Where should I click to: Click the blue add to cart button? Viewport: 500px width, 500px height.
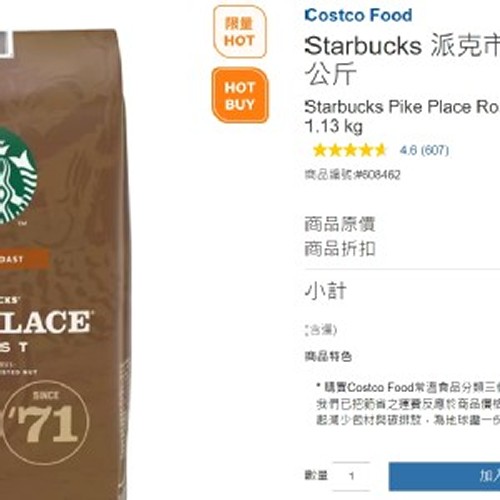[444, 476]
